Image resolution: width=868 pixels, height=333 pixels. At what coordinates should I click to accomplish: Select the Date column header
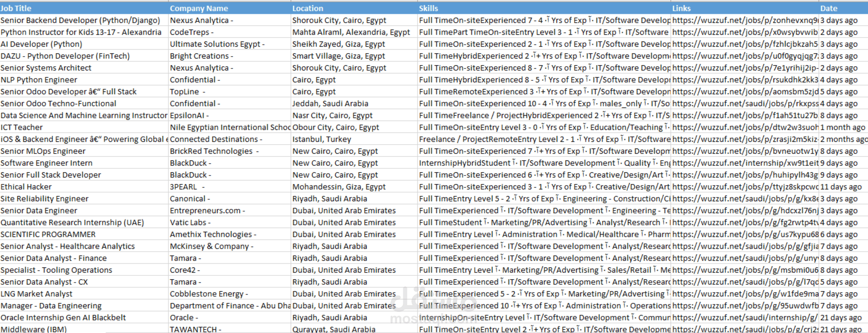tap(843, 8)
